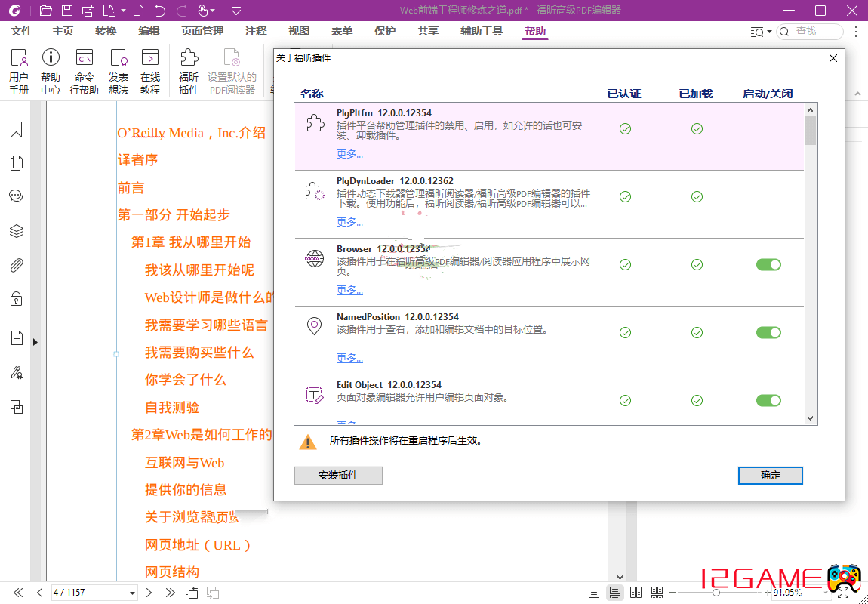Switch to the 主页 tab
This screenshot has width=868, height=604.
pos(63,32)
